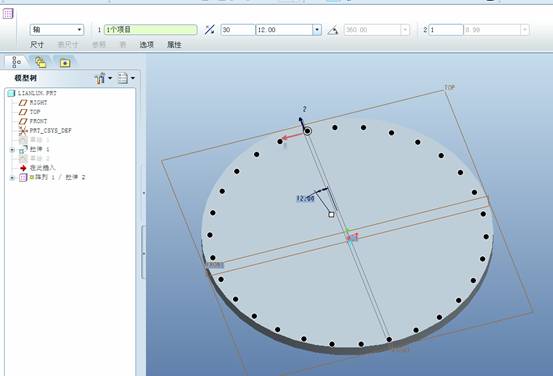Toggle the angular extent icon

(333, 30)
